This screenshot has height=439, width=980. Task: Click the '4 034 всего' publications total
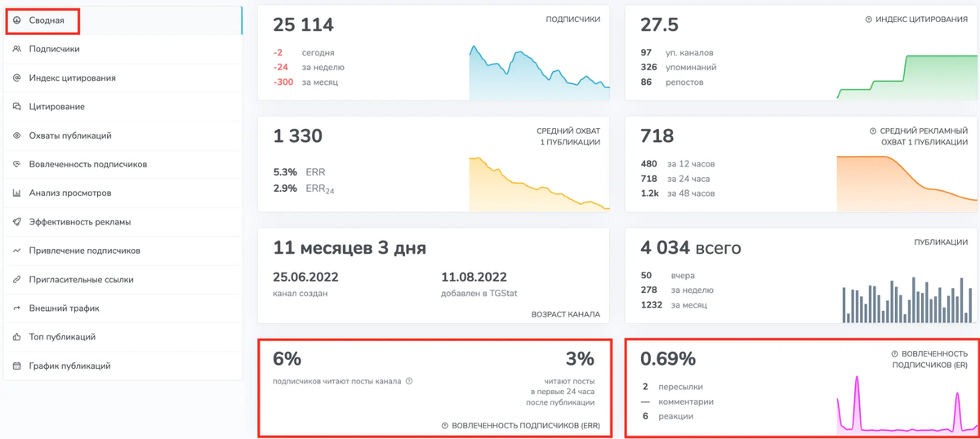point(690,248)
